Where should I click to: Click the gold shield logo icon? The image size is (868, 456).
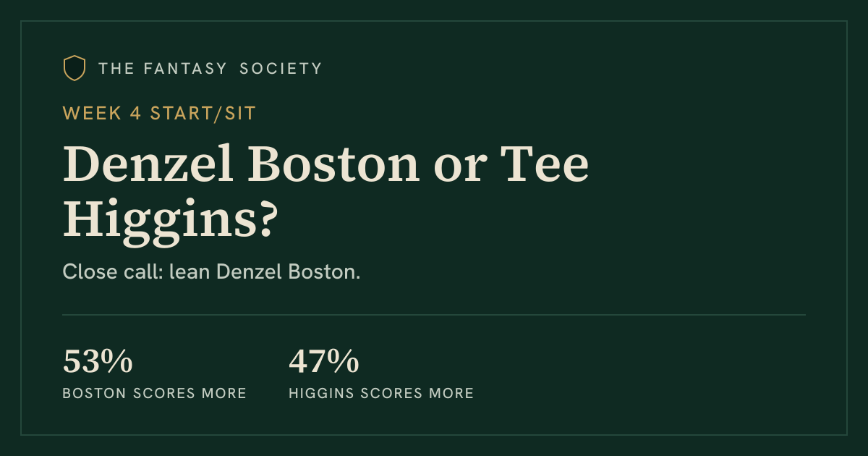[75, 68]
